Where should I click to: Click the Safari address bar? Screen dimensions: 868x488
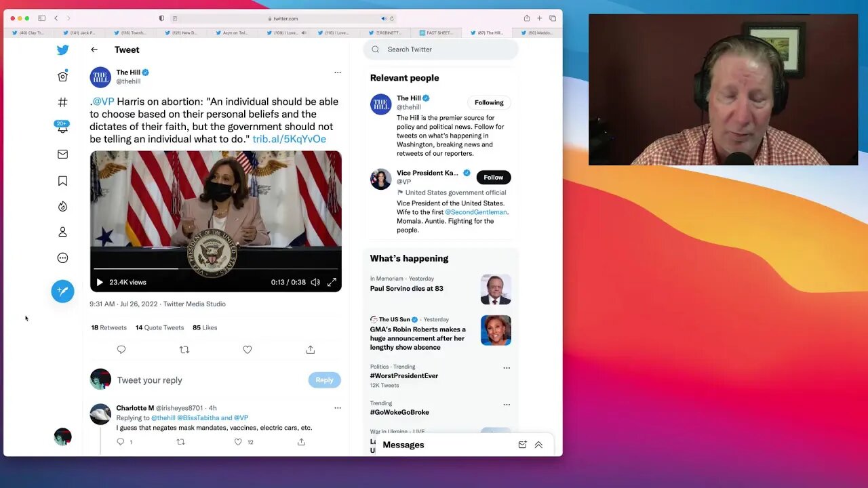[x=283, y=18]
